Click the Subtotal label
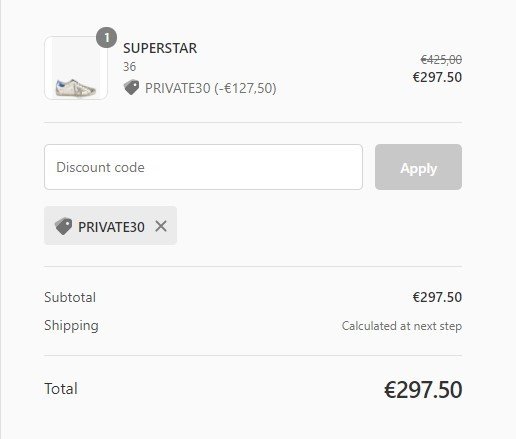Image resolution: width=516 pixels, height=439 pixels. [70, 297]
